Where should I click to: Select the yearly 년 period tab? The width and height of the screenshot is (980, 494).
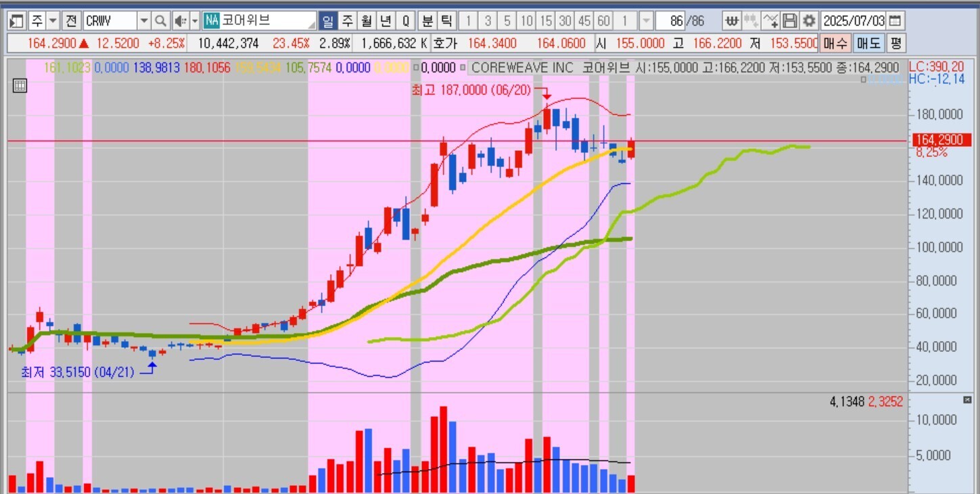(386, 21)
